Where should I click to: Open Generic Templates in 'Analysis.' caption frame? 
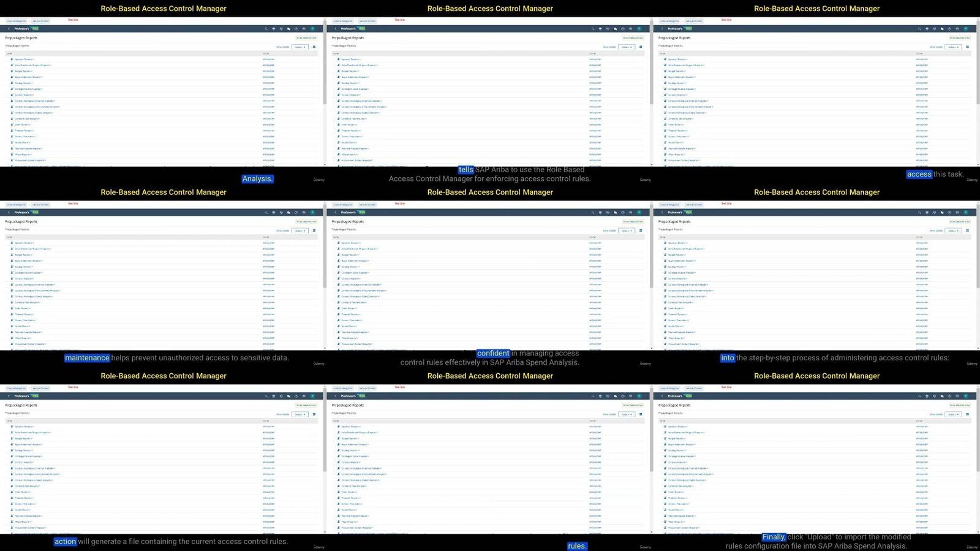(x=26, y=137)
